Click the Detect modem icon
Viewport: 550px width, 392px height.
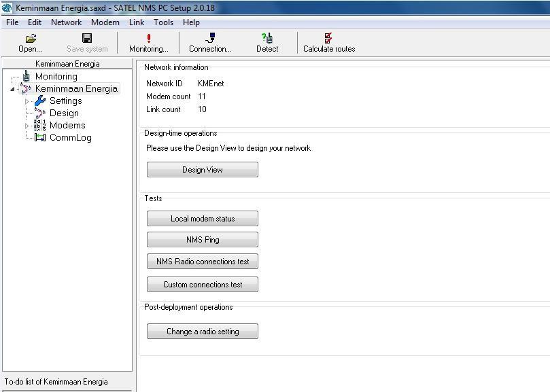tap(267, 37)
